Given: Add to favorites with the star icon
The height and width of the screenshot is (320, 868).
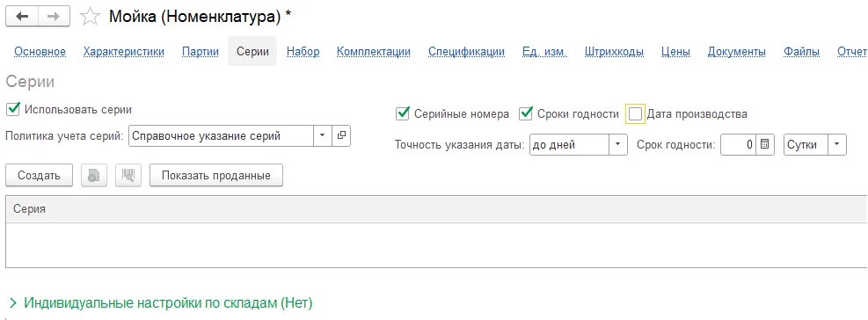Looking at the screenshot, I should coord(90,18).
